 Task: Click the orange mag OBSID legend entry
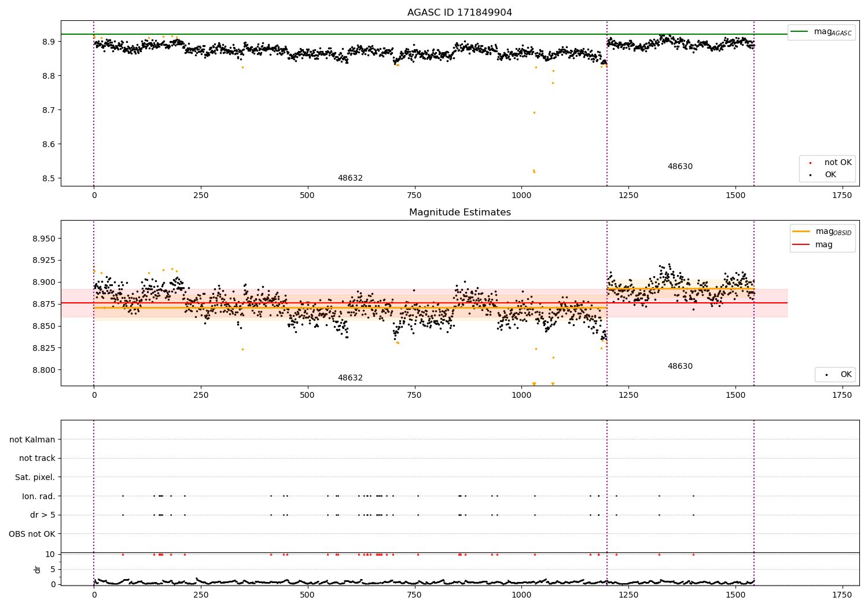(821, 232)
